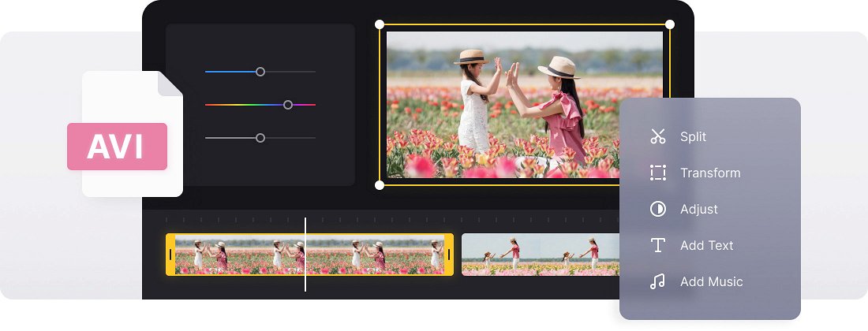Click the left trim handle of selected clip
The image size is (868, 331).
[x=170, y=255]
